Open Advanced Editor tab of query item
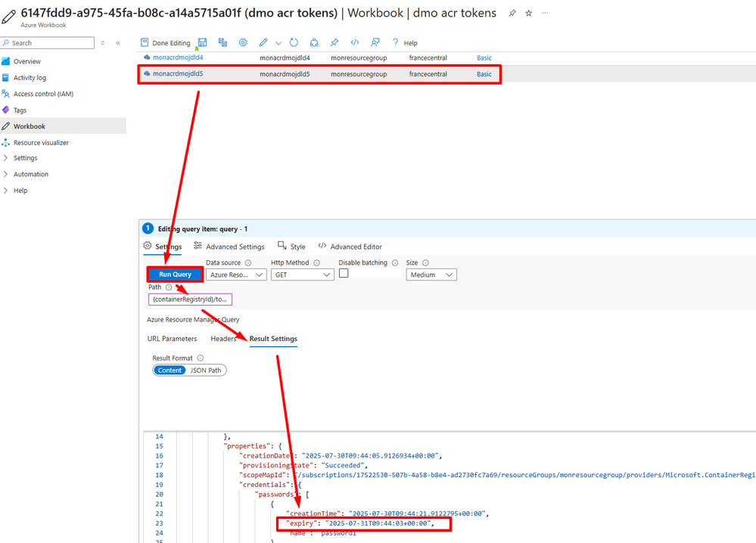 350,247
